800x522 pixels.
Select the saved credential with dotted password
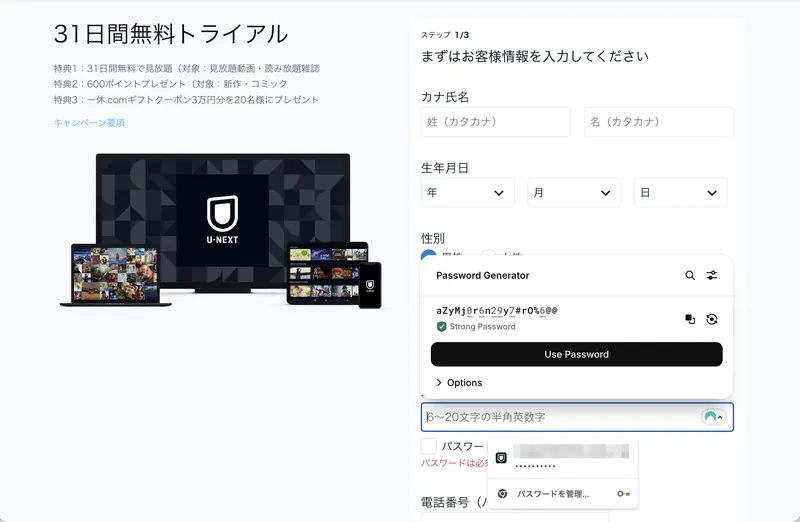pyautogui.click(x=563, y=458)
